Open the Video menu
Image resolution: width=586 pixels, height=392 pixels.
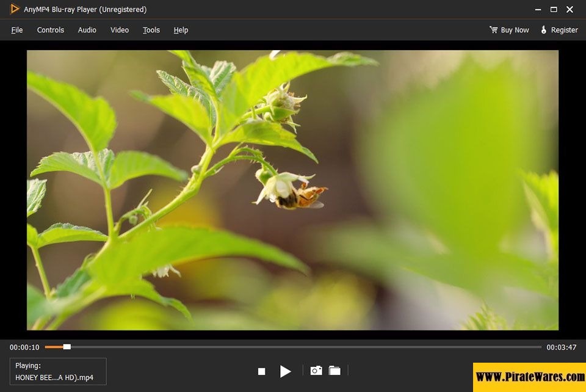click(120, 30)
